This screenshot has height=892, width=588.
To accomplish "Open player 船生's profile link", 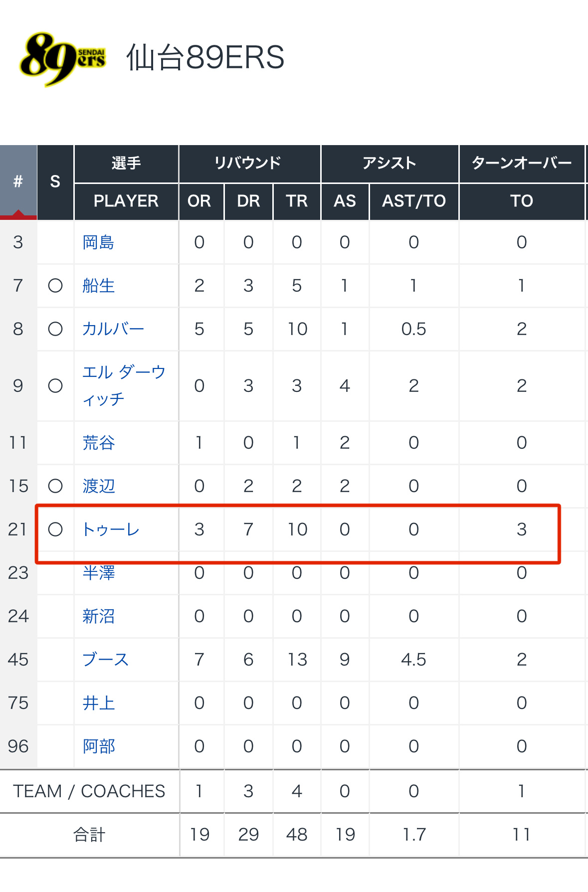I will point(98,286).
